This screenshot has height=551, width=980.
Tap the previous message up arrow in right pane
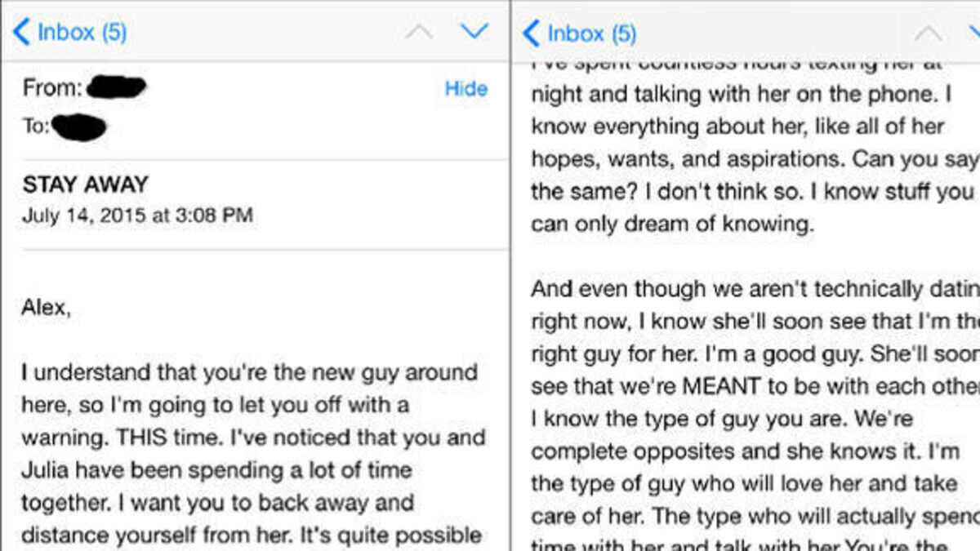click(x=929, y=33)
